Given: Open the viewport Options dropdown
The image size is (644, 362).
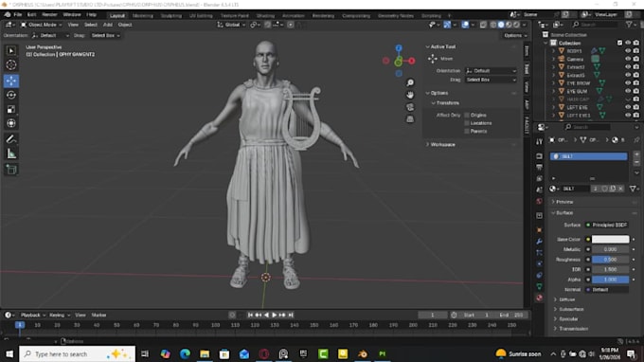Looking at the screenshot, I should (x=514, y=36).
